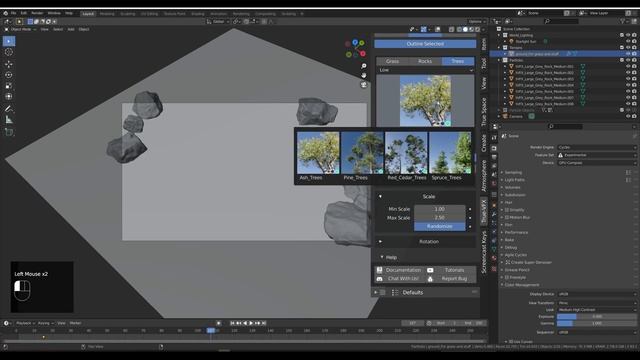The image size is (640, 360).
Task: Expand the Defaults panel
Action: pos(376,293)
